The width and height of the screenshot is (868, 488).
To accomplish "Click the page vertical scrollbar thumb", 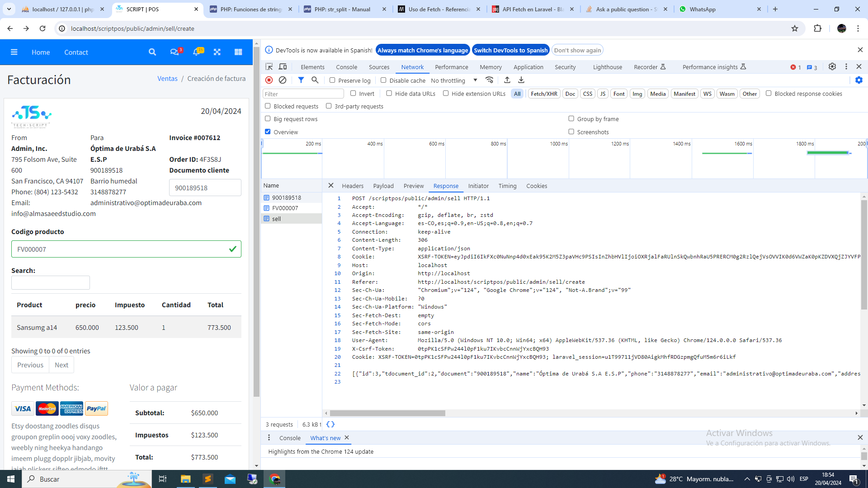I will pos(256,221).
